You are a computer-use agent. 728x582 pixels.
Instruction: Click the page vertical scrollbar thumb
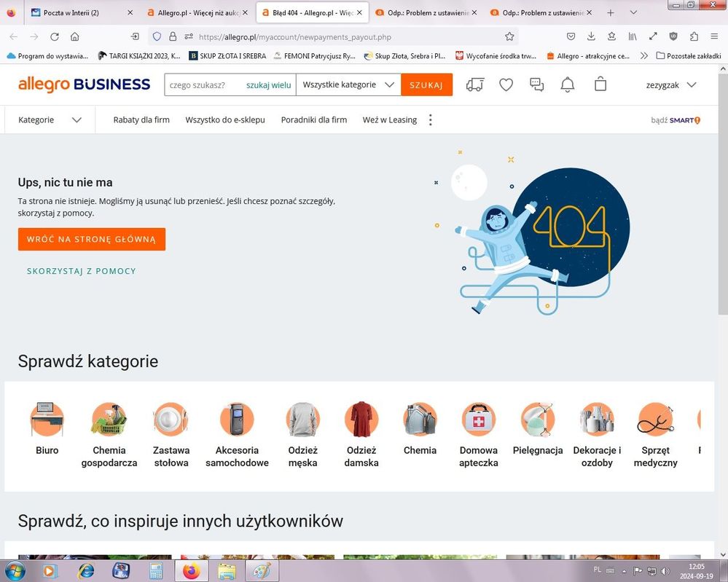(x=723, y=194)
